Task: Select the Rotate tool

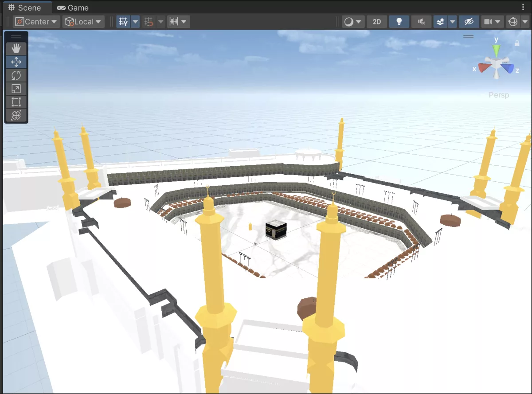Action: [x=16, y=75]
